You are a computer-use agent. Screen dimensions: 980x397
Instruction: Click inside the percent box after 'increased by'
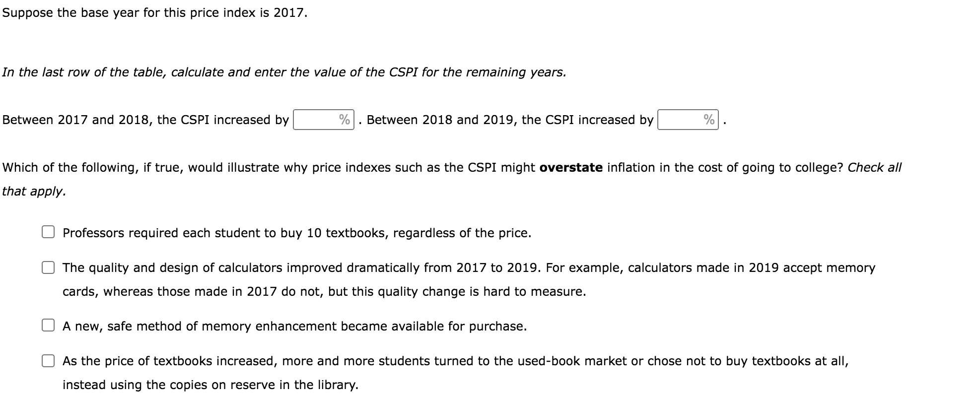(322, 119)
